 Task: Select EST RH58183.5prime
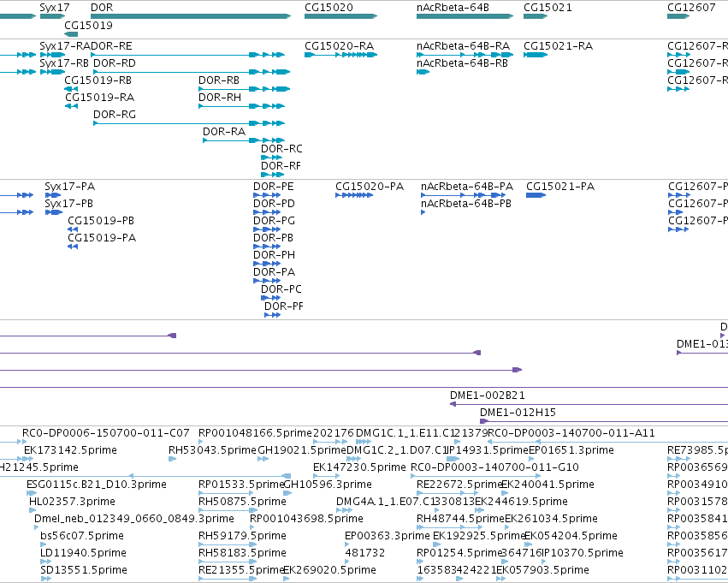point(242,553)
